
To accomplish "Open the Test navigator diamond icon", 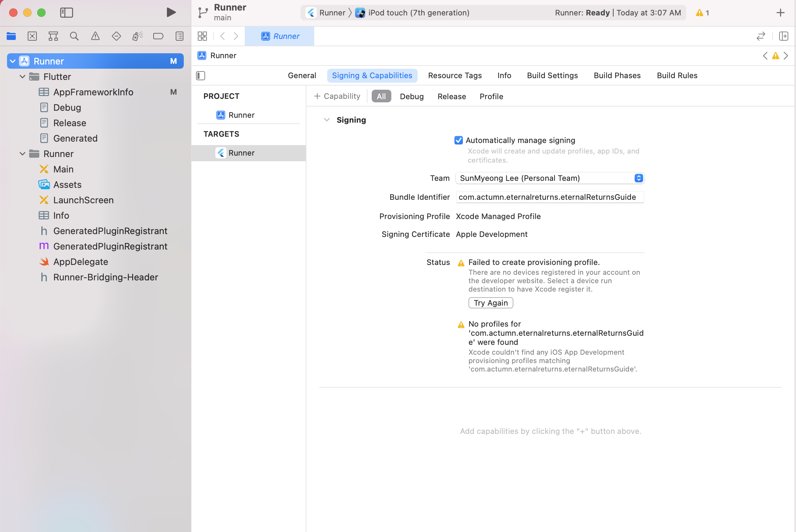I will (116, 36).
